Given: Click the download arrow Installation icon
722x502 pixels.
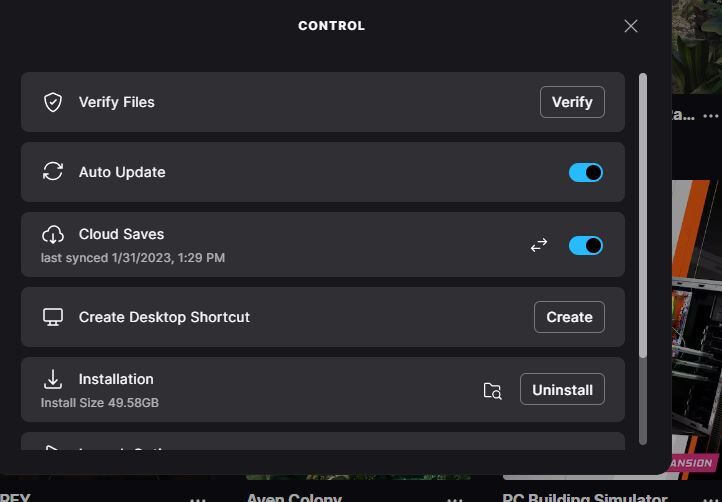Looking at the screenshot, I should point(53,379).
